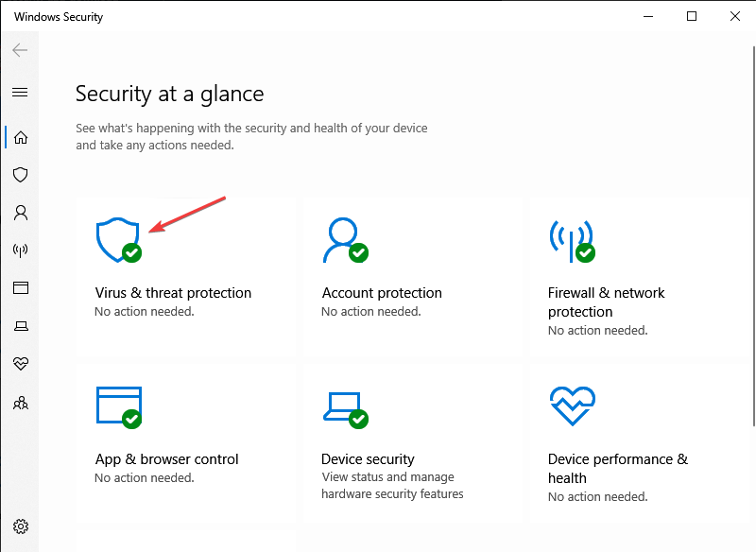Screen dimensions: 756x552
Task: Click the person icon on the Account protection tile
Action: [345, 238]
